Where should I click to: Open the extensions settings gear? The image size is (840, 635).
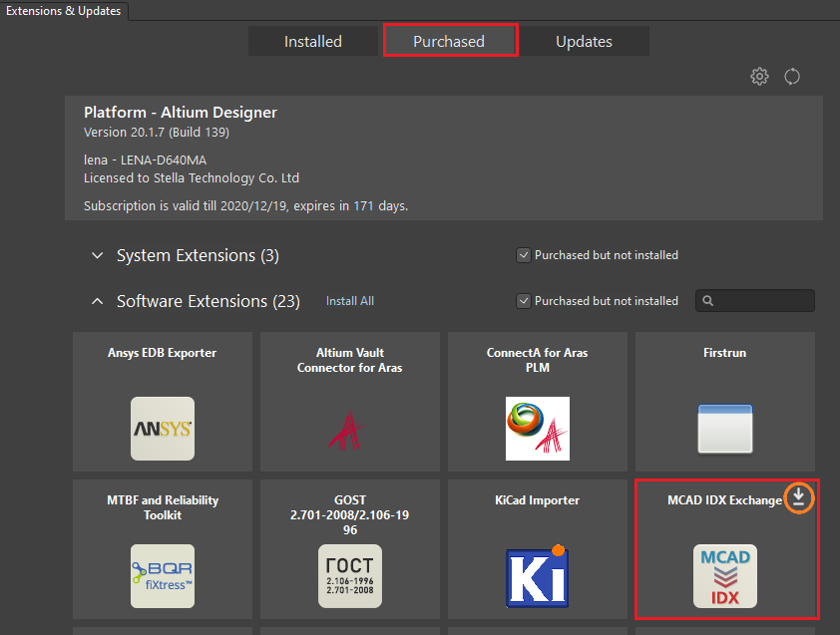click(759, 77)
